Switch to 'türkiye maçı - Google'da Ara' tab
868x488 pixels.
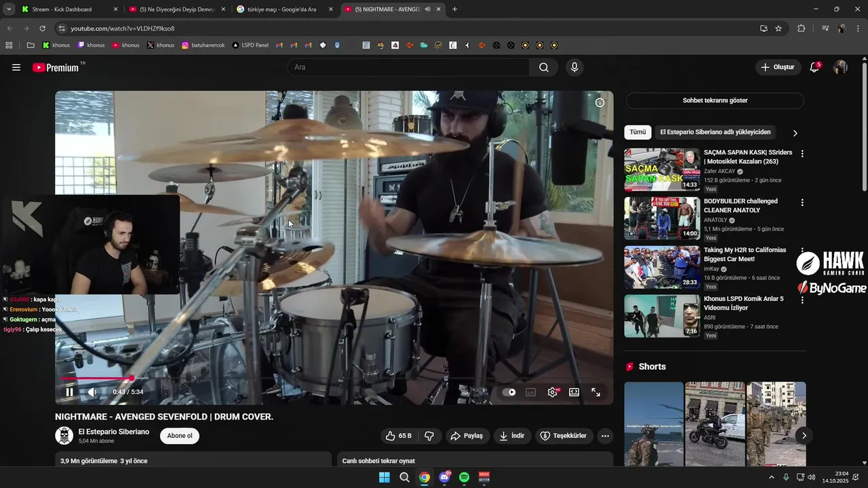285,9
